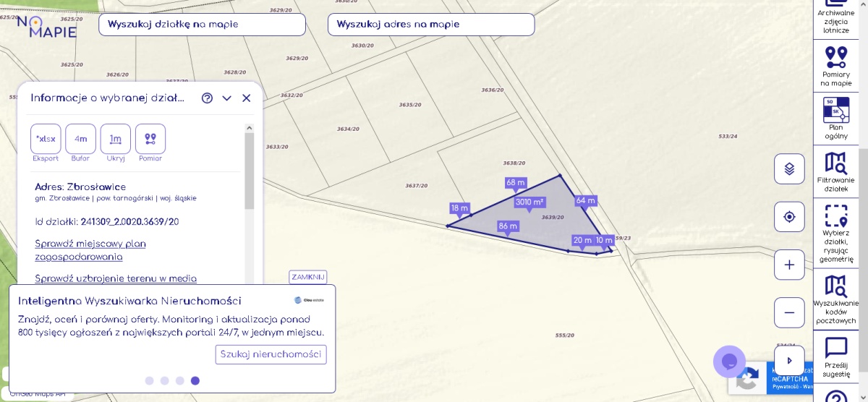This screenshot has height=402, width=868.
Task: Open the map layers panel
Action: click(x=789, y=169)
